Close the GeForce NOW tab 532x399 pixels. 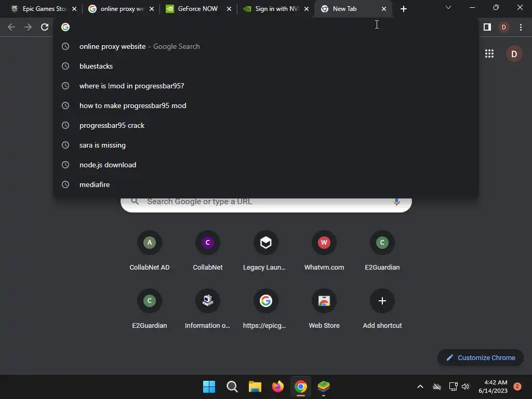pyautogui.click(x=229, y=9)
